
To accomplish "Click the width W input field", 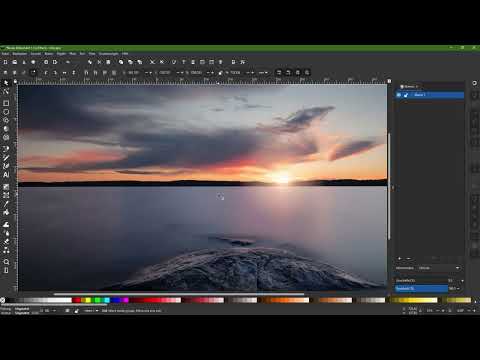I will pyautogui.click(x=197, y=72).
